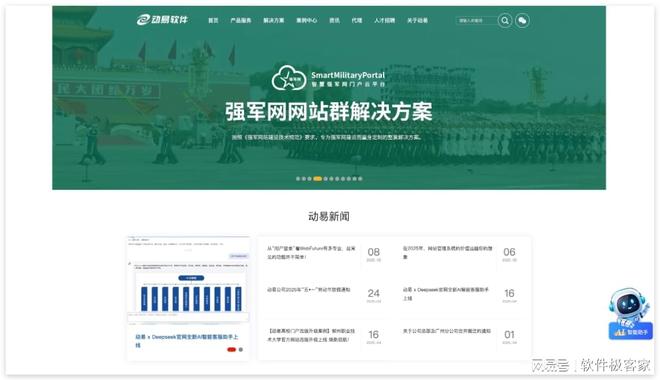Open the 资讯 menu item
The height and width of the screenshot is (380, 660).
[x=334, y=20]
